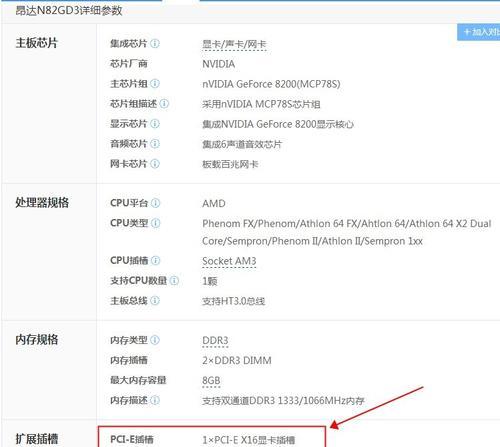The height and width of the screenshot is (447, 500).
Task: Click info icon beside 集成芯片
Action: point(155,43)
